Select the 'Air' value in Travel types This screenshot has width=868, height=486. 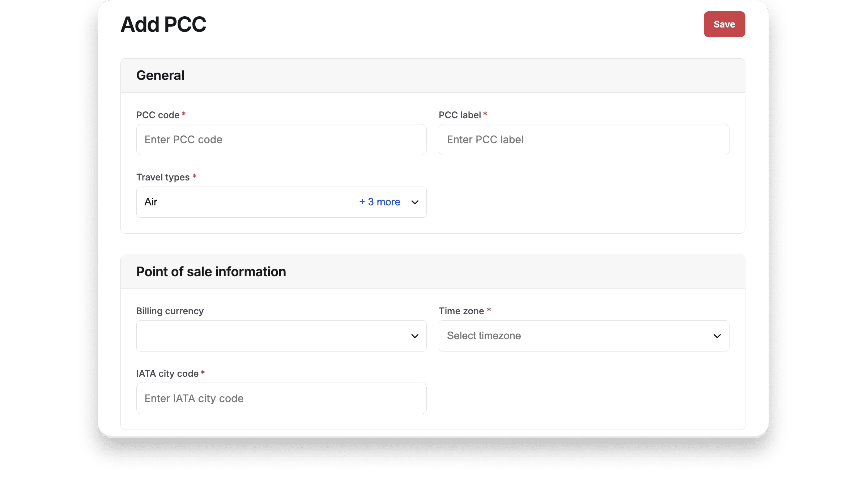tap(151, 202)
